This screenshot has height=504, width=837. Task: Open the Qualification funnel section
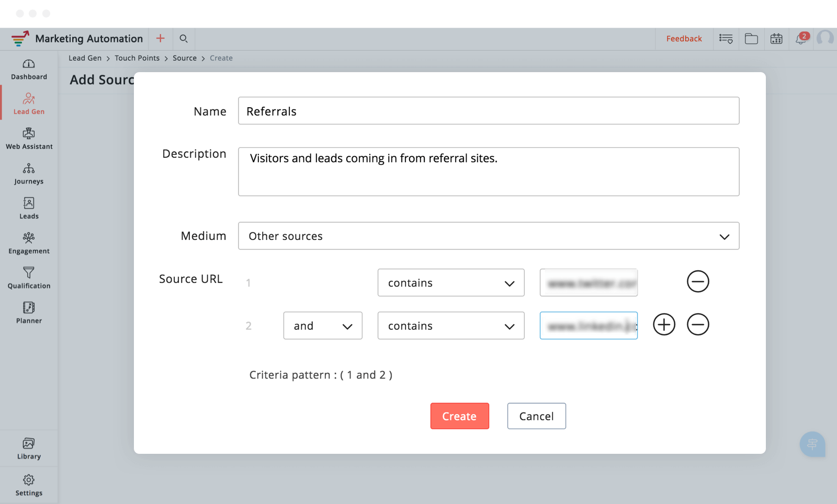point(29,278)
